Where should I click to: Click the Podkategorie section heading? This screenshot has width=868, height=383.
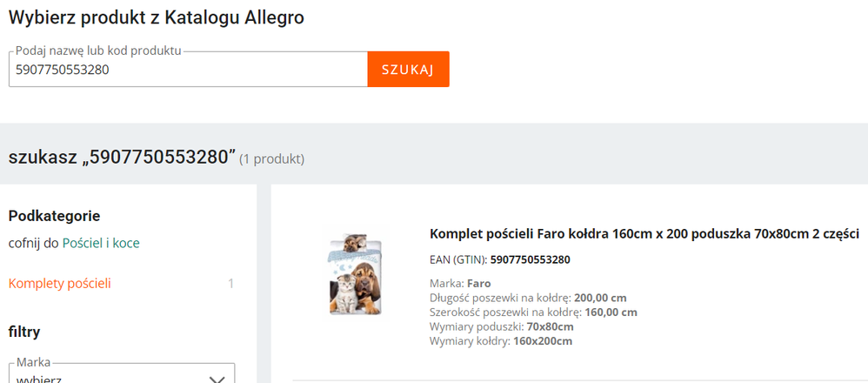54,215
